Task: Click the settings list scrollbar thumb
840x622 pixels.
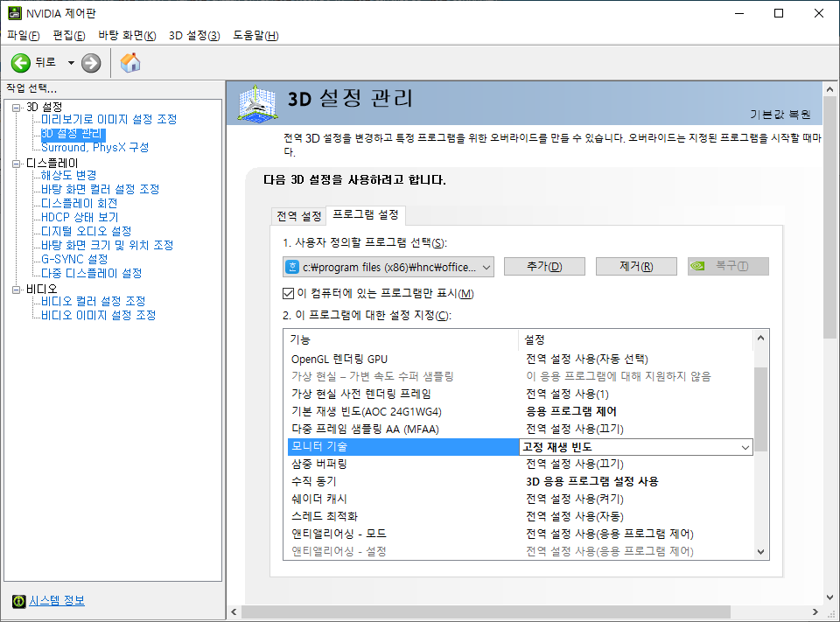Action: (760, 409)
